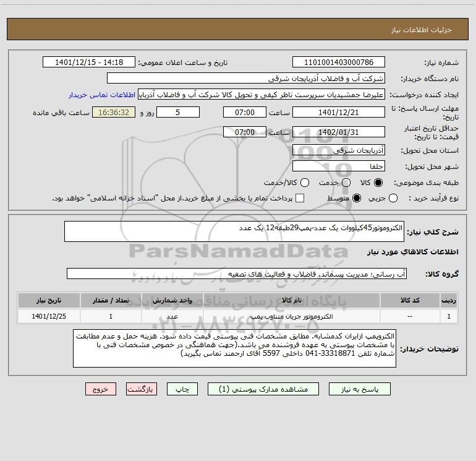Click the بازگشت back button
The width and height of the screenshot is (476, 461).
click(142, 389)
